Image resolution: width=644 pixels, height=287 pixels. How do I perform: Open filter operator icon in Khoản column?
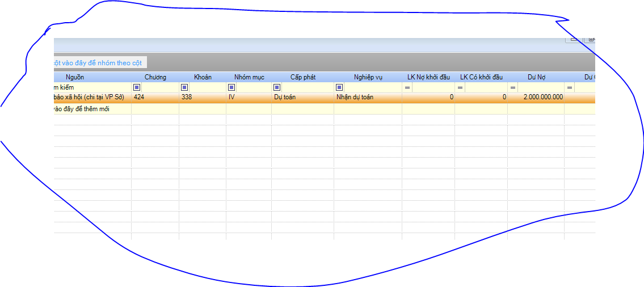[x=184, y=87]
